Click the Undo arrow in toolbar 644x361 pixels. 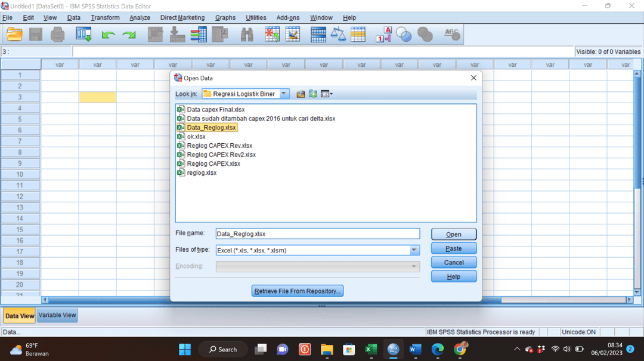coord(108,35)
